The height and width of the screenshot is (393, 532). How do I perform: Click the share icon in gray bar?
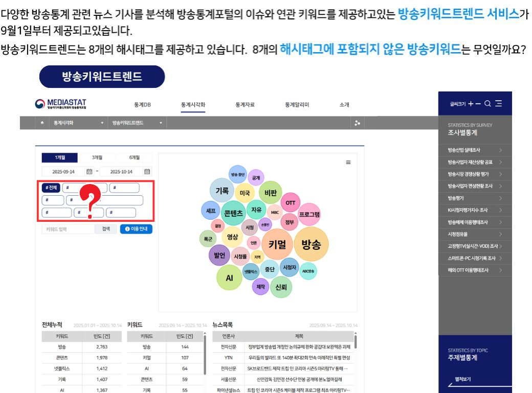(x=357, y=123)
